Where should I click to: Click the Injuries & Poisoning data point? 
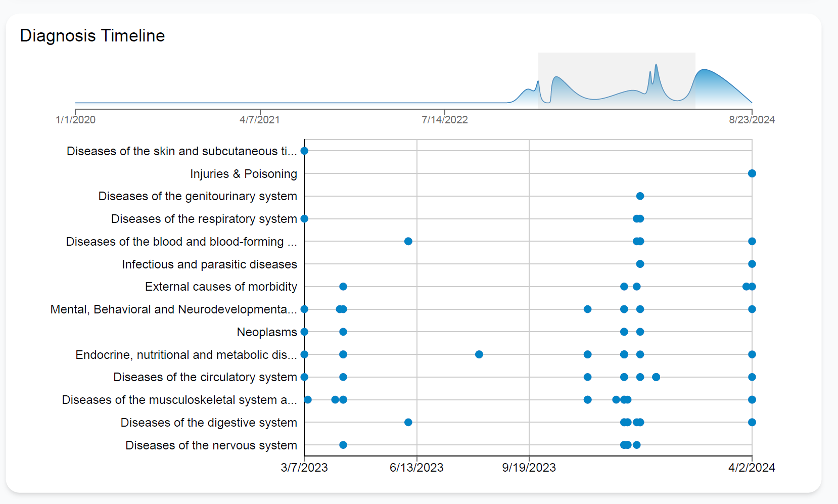click(x=752, y=173)
